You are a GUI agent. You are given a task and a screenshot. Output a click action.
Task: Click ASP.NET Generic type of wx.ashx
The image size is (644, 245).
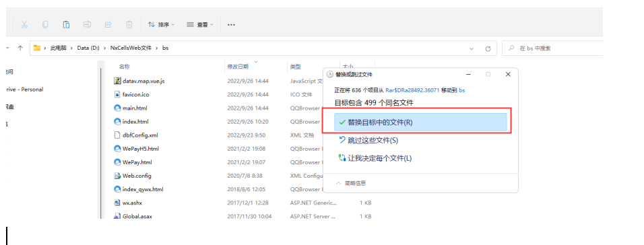coord(313,203)
